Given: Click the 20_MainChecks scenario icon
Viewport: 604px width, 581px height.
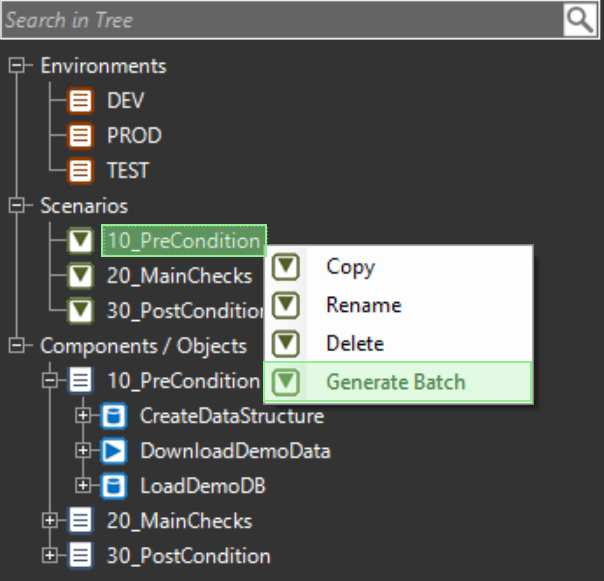Looking at the screenshot, I should click(x=81, y=276).
